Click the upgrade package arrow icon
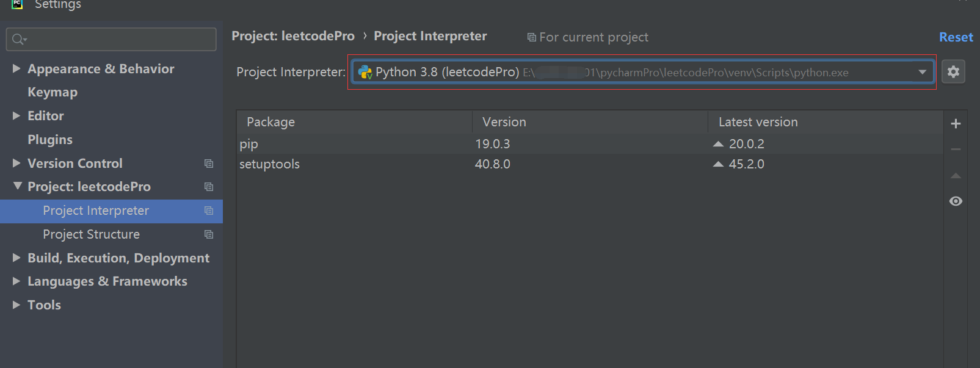This screenshot has height=368, width=980. [956, 176]
